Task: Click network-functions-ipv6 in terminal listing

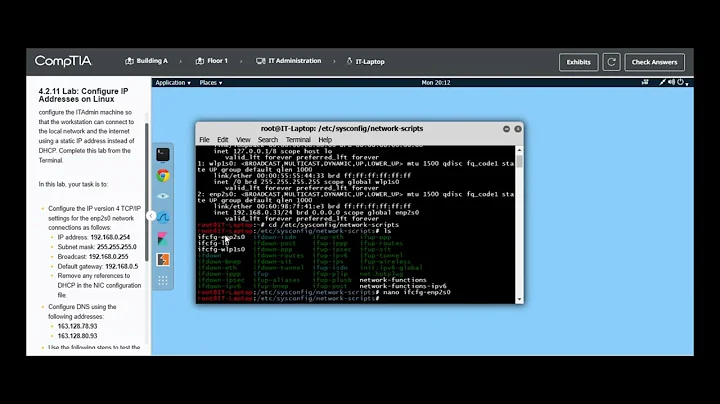Action: click(403, 286)
